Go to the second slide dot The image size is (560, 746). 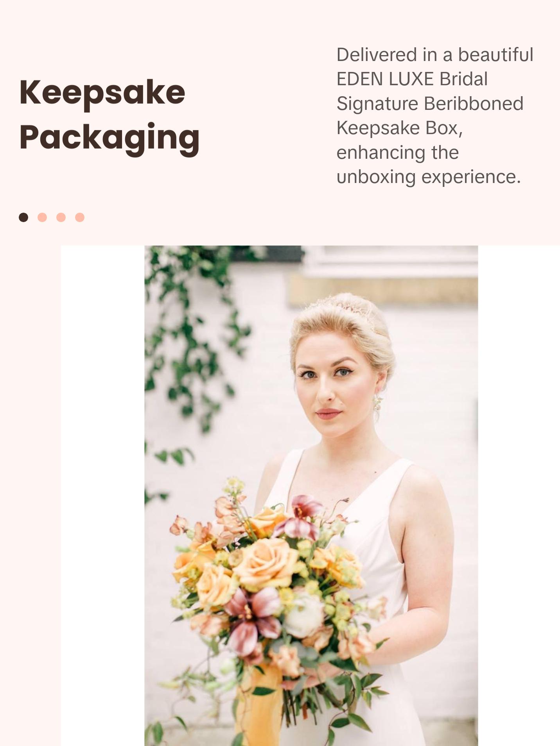point(42,217)
